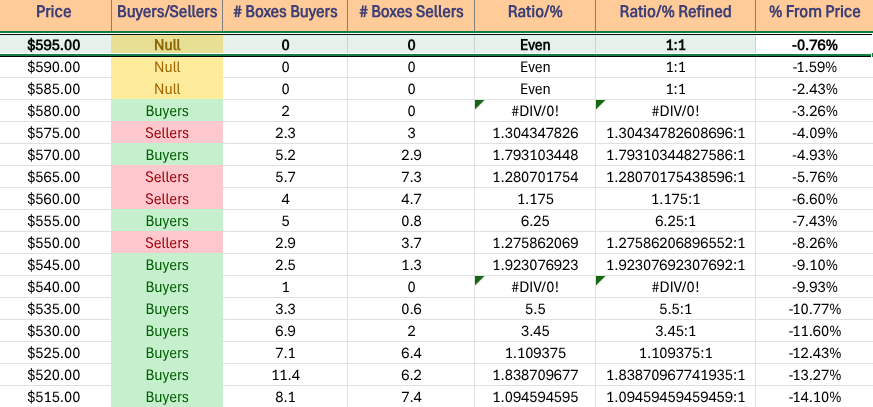Click the yellow Null cell in $590.00 row
873x407 pixels.
click(x=167, y=67)
